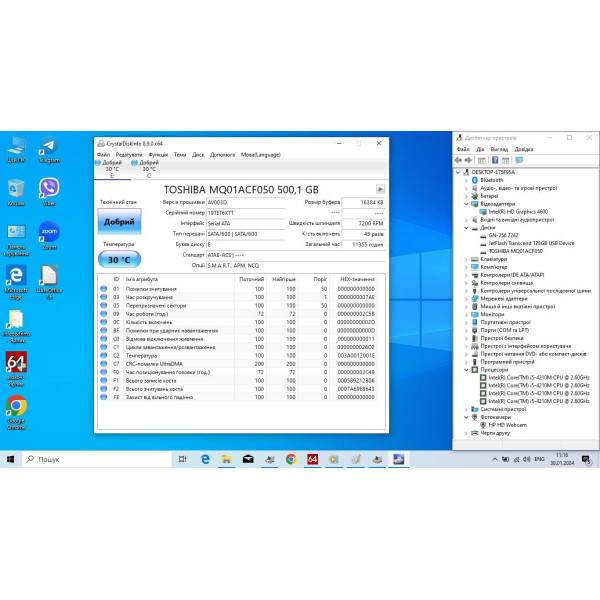This screenshot has width=600, height=600.
Task: Select the LibreOffice desktop shortcut
Action: 49,282
